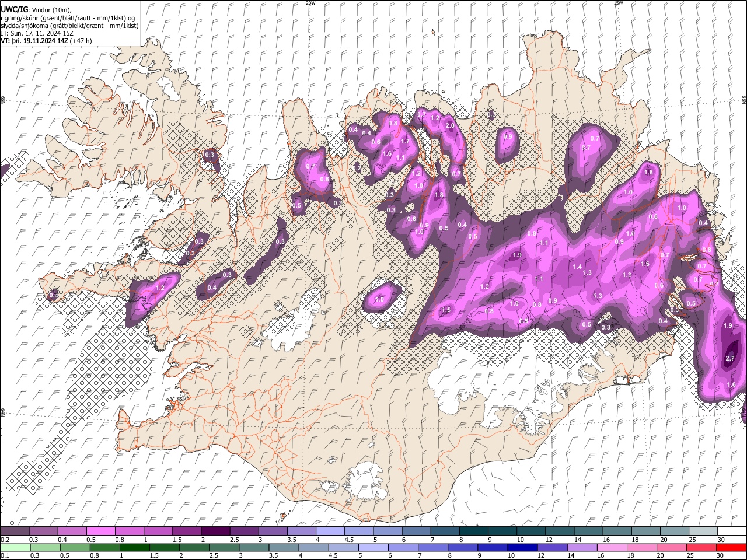The width and height of the screenshot is (747, 560).
Task: Select the 0.1–0.3 pale green swatch in rain scale
Action: coord(15,547)
